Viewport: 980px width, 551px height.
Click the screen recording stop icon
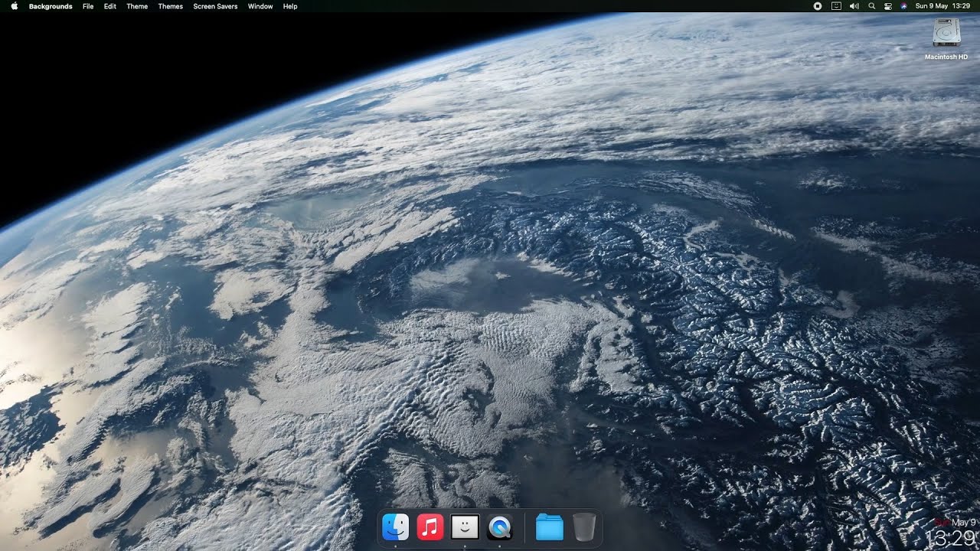pyautogui.click(x=818, y=6)
